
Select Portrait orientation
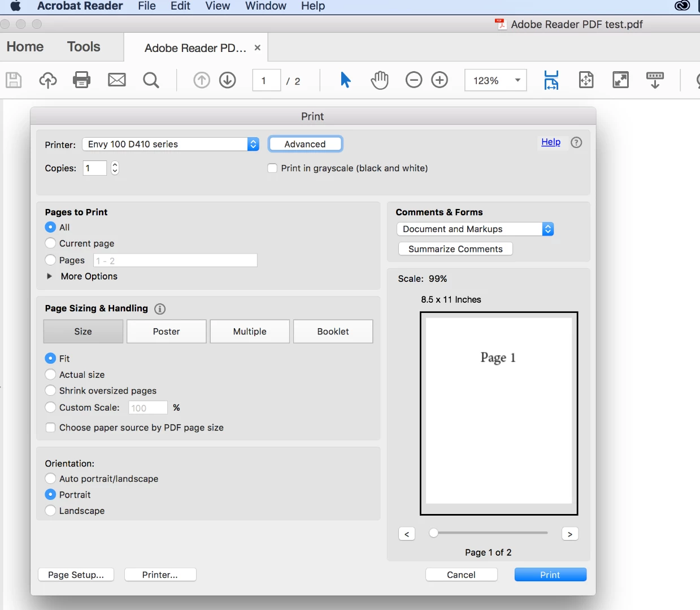50,494
